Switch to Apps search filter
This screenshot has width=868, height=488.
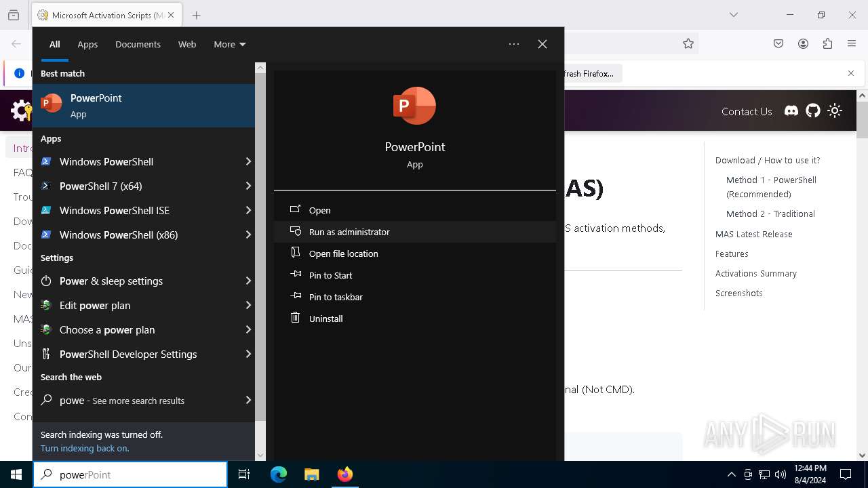87,44
